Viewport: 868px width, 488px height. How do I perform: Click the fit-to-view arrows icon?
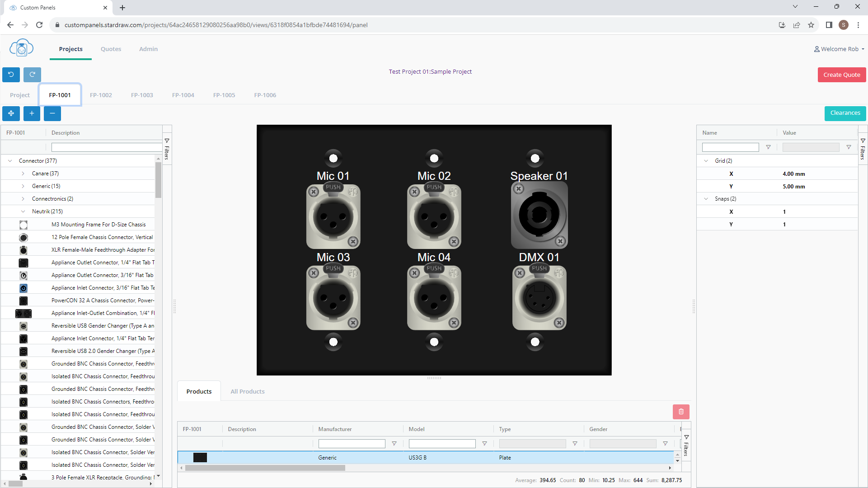pyautogui.click(x=11, y=113)
